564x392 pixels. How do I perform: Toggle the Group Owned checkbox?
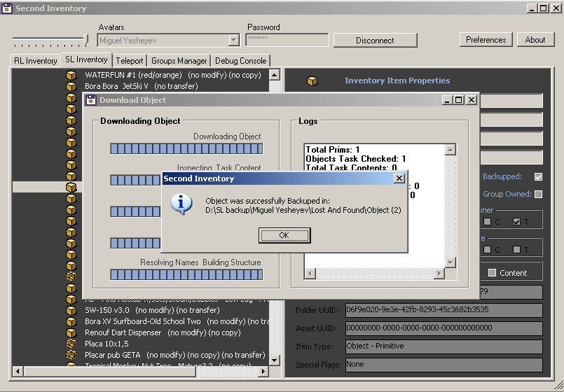point(538,194)
